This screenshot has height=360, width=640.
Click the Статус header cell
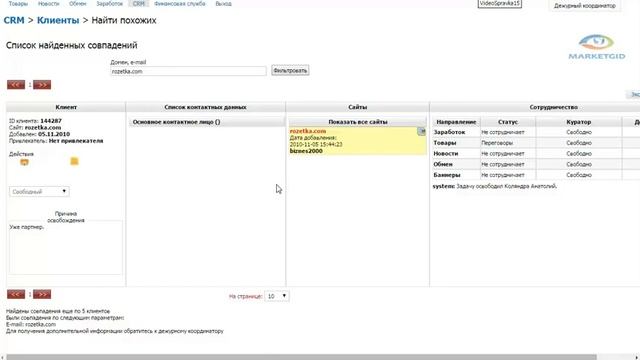(508, 122)
